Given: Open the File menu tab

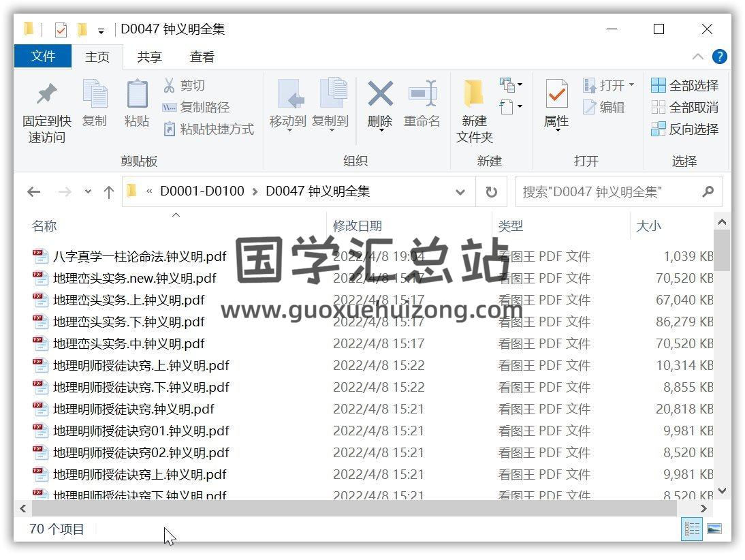Looking at the screenshot, I should click(43, 57).
